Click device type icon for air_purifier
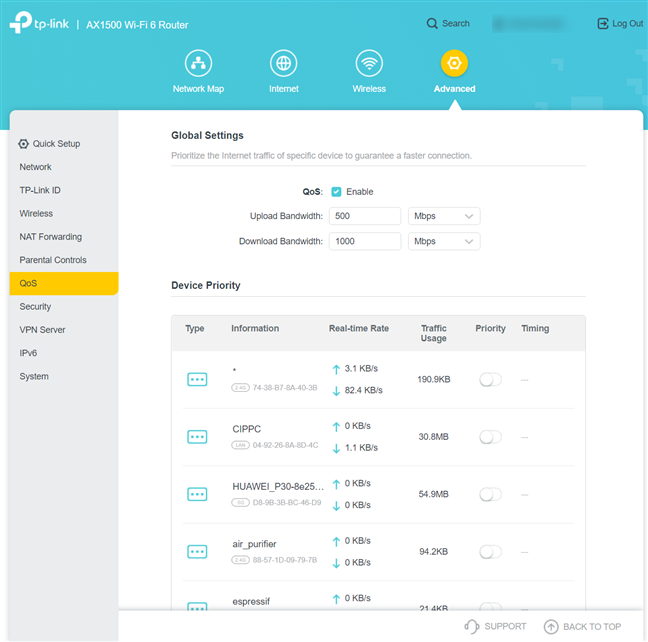648x642 pixels. click(x=197, y=551)
